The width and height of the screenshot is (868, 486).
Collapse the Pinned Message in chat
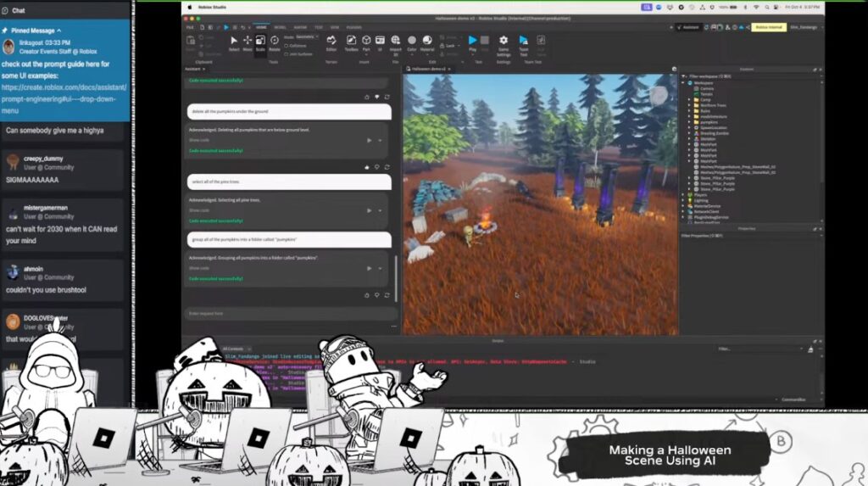[58, 31]
